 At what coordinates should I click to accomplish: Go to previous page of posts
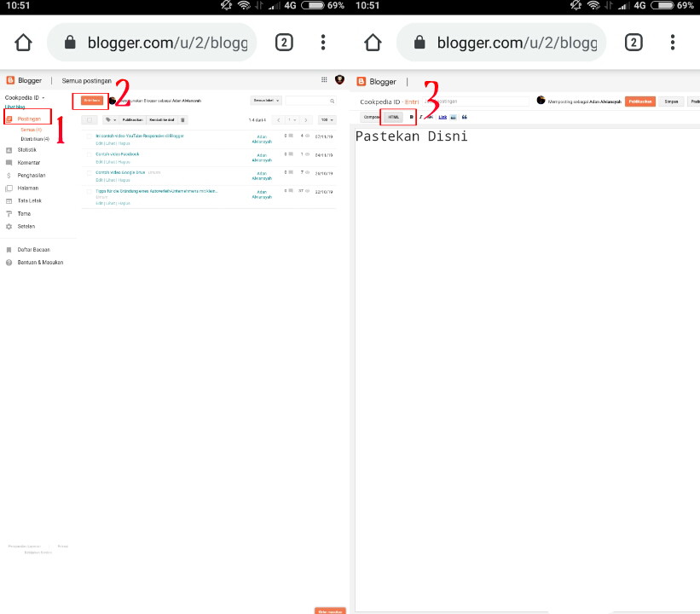(278, 120)
